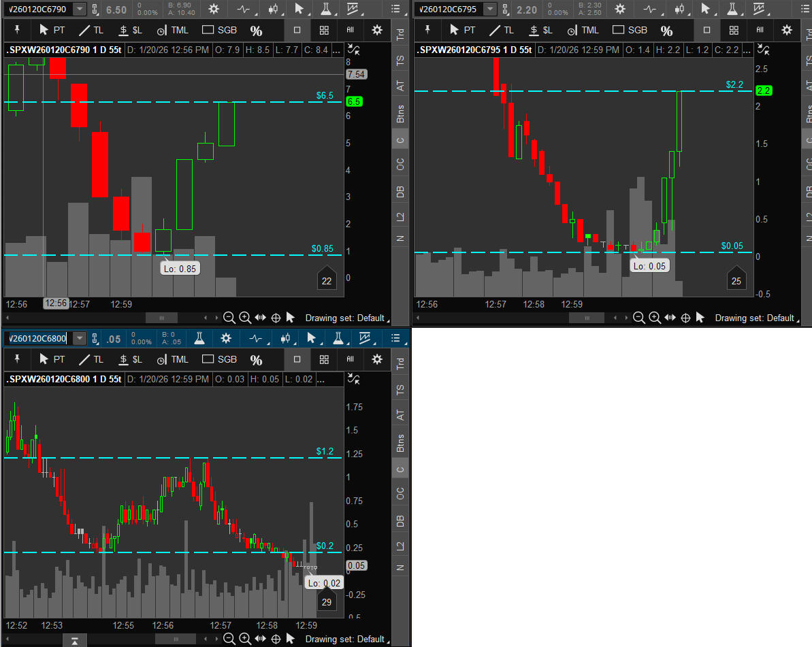Select the TL trendline tool in C6790 chart

pyautogui.click(x=91, y=30)
